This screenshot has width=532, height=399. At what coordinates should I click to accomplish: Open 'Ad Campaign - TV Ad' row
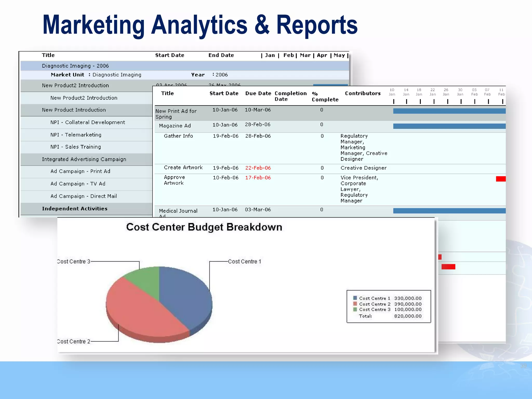pyautogui.click(x=87, y=184)
